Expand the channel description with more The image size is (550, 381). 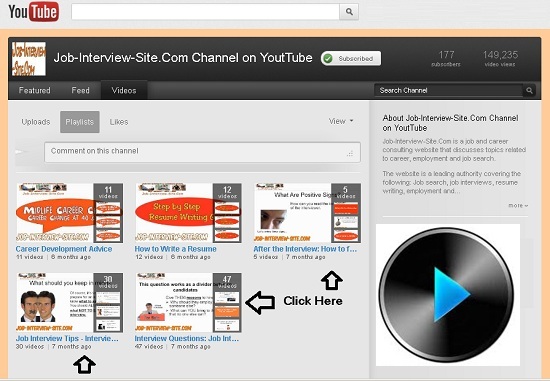pyautogui.click(x=518, y=205)
